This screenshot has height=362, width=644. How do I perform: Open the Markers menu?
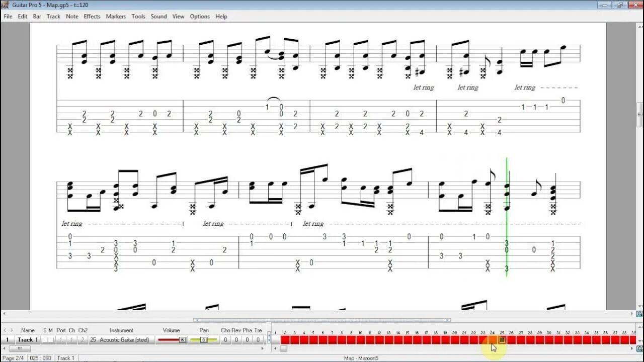[x=116, y=16]
